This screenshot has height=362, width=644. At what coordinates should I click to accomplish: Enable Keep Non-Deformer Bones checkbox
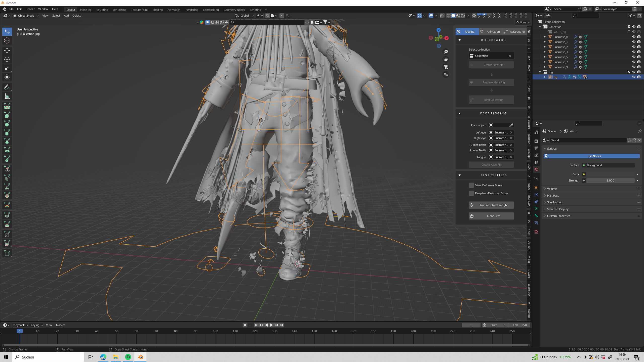pyautogui.click(x=471, y=193)
